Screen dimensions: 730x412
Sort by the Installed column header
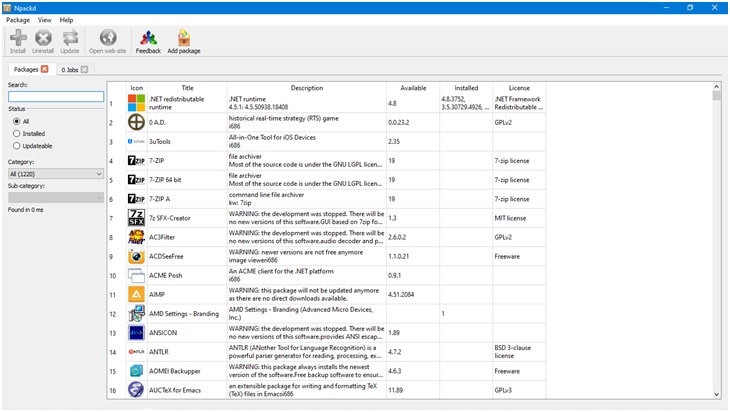[466, 88]
